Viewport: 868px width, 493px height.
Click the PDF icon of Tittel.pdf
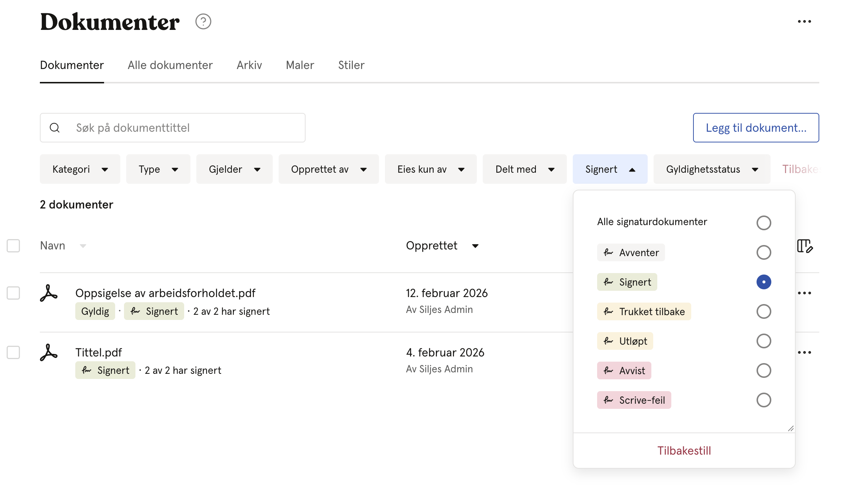49,352
